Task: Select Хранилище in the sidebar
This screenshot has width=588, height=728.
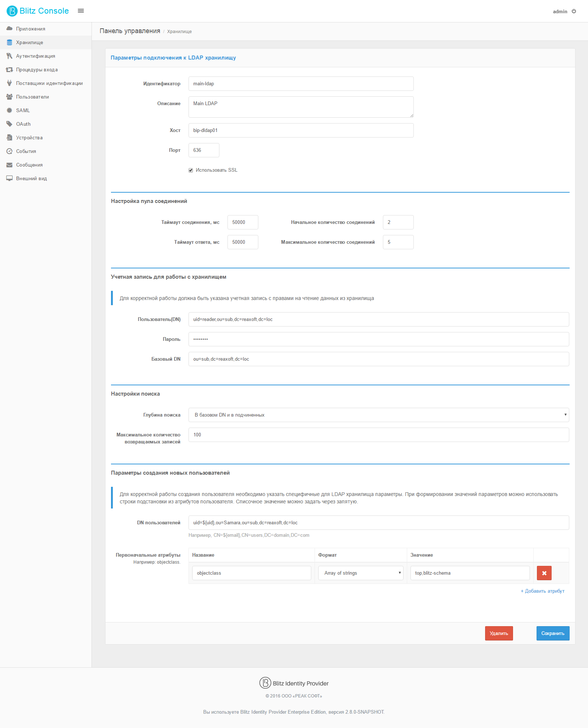Action: [x=46, y=42]
